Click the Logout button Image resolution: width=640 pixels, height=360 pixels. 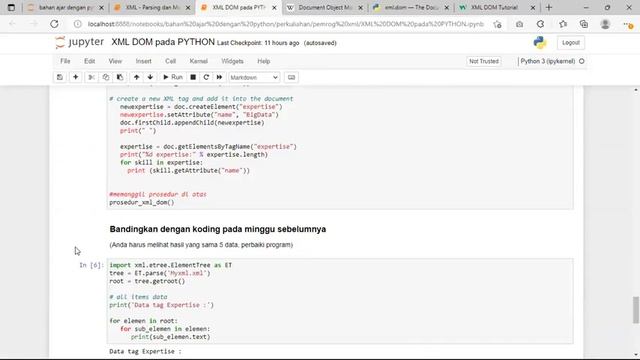click(571, 42)
